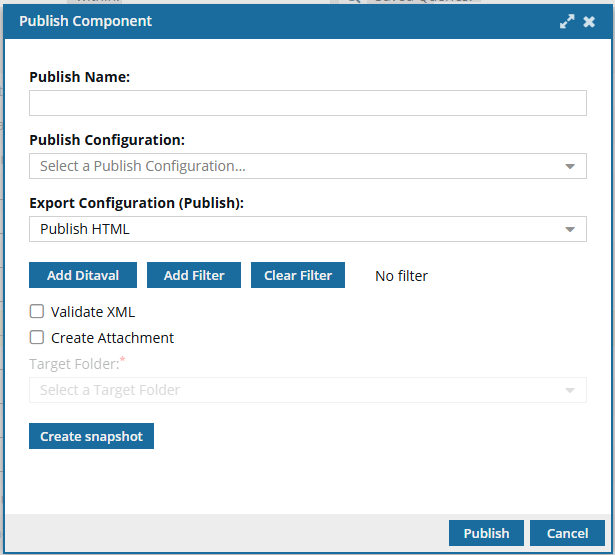The image size is (615, 555).
Task: Click the Publish button in the footer
Action: [x=486, y=533]
